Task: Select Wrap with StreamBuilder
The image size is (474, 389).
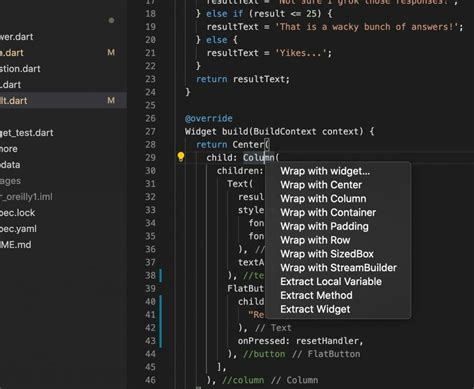Action: 339,268
